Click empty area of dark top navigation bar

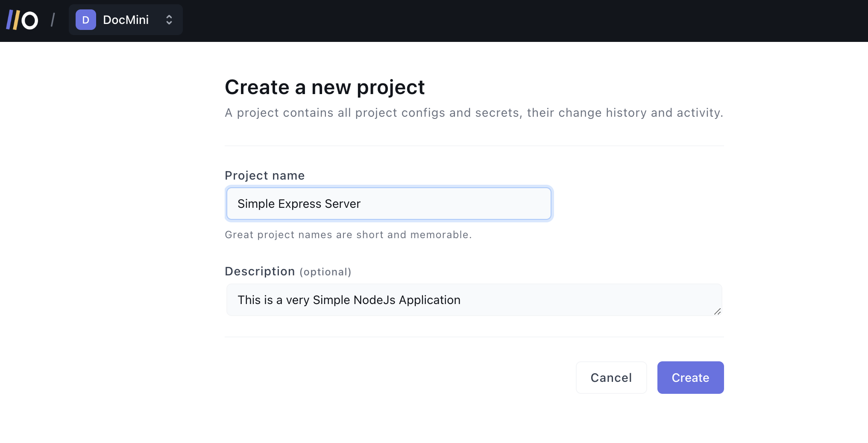pos(513,21)
